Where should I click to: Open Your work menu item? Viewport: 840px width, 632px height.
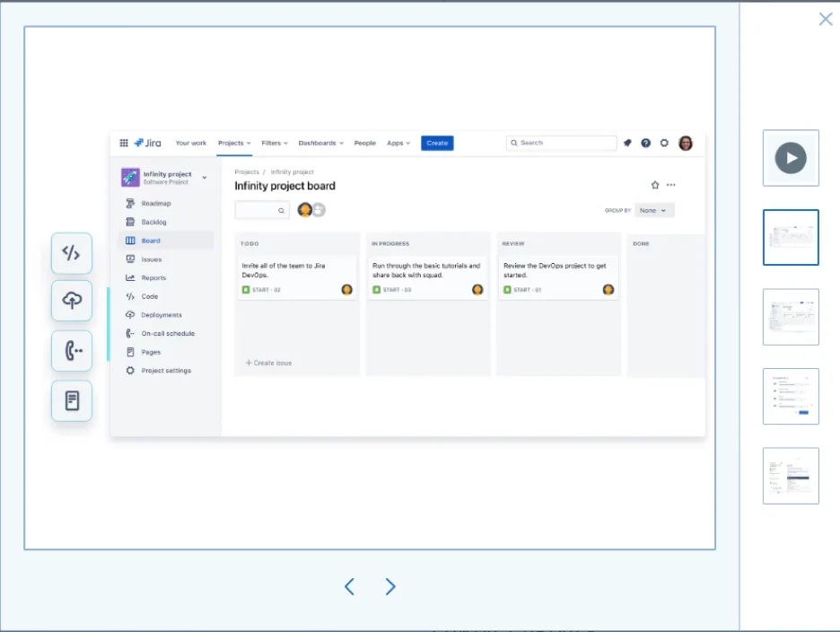(191, 143)
